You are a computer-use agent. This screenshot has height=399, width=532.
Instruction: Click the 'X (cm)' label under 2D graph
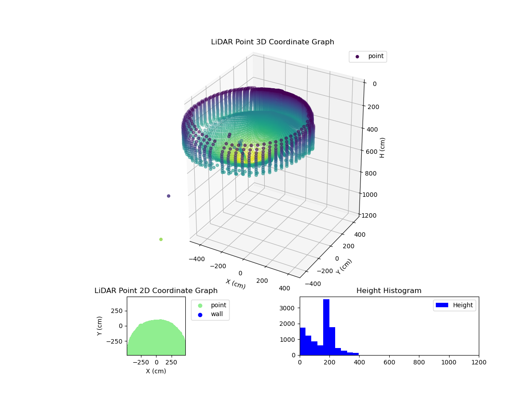click(156, 371)
